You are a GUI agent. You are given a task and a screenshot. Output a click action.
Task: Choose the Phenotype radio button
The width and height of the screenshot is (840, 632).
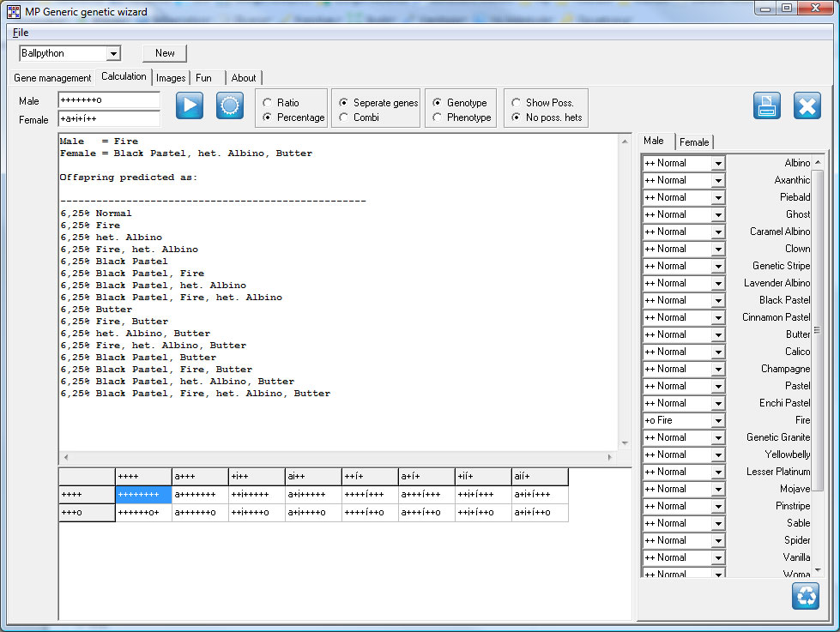pyautogui.click(x=438, y=117)
